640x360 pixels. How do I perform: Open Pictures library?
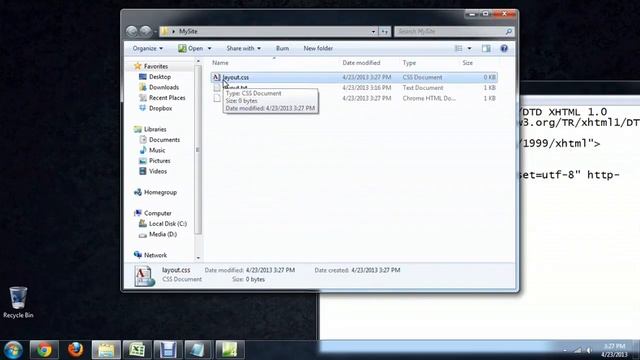coord(159,161)
